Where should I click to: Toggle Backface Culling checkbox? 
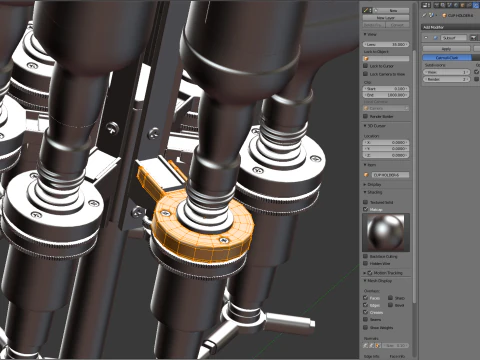pos(366,256)
